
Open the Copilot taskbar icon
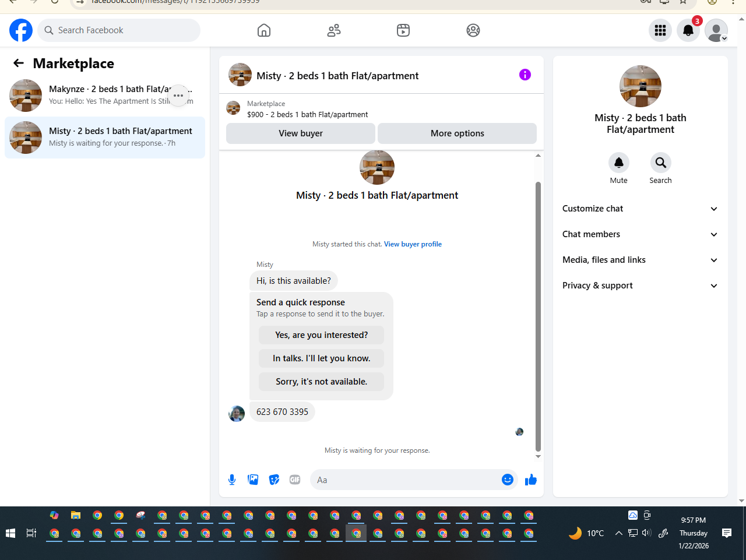54,515
